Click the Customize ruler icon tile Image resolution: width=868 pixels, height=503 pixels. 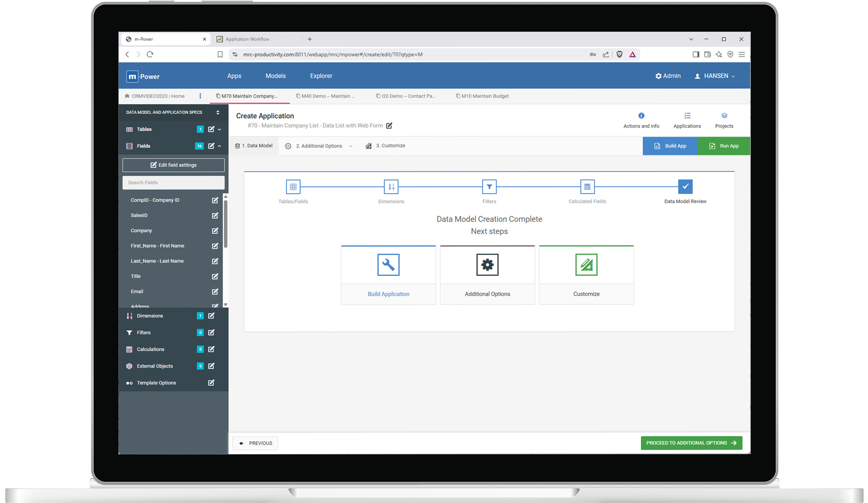click(586, 265)
